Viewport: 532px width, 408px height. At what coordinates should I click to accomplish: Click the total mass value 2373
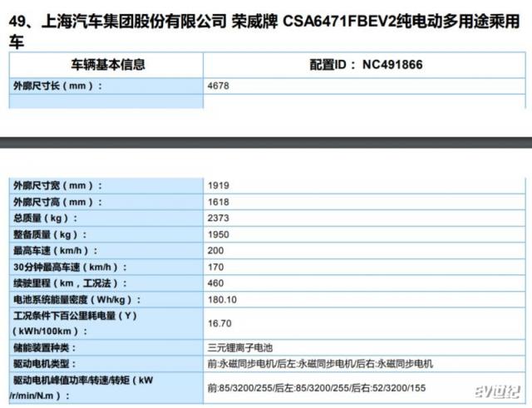[x=219, y=218]
